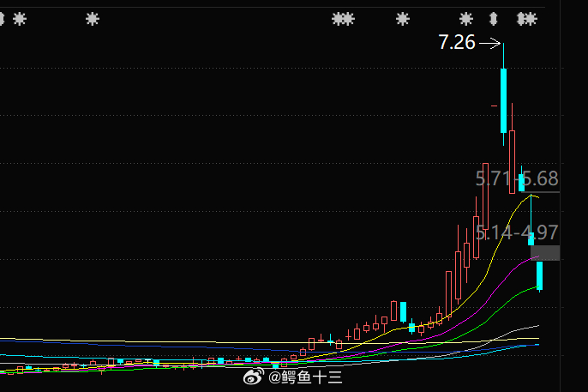Image resolution: width=588 pixels, height=392 pixels.
Task: Click the 7.26 high price label
Action: (457, 42)
